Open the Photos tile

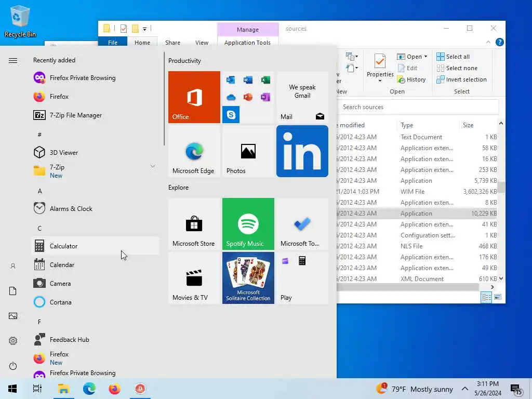coord(248,151)
